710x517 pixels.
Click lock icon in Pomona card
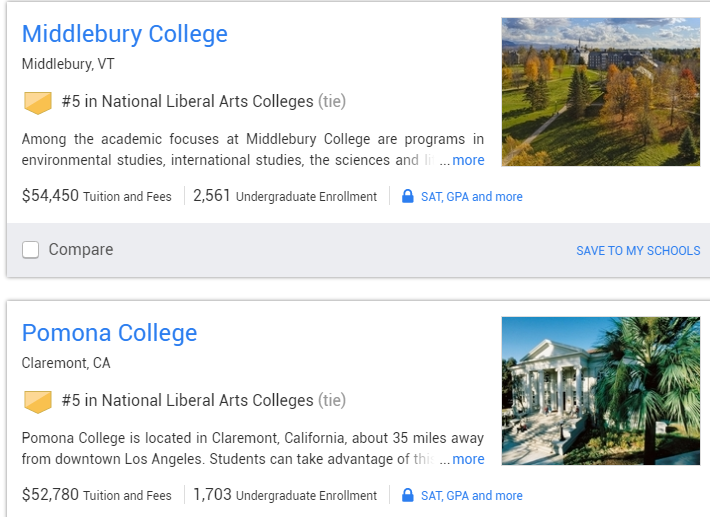(407, 495)
